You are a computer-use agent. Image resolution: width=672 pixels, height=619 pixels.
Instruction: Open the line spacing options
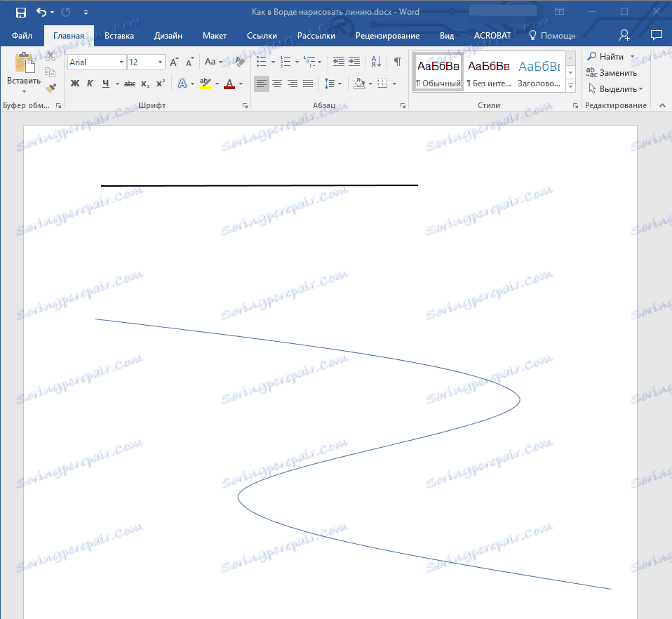(332, 84)
